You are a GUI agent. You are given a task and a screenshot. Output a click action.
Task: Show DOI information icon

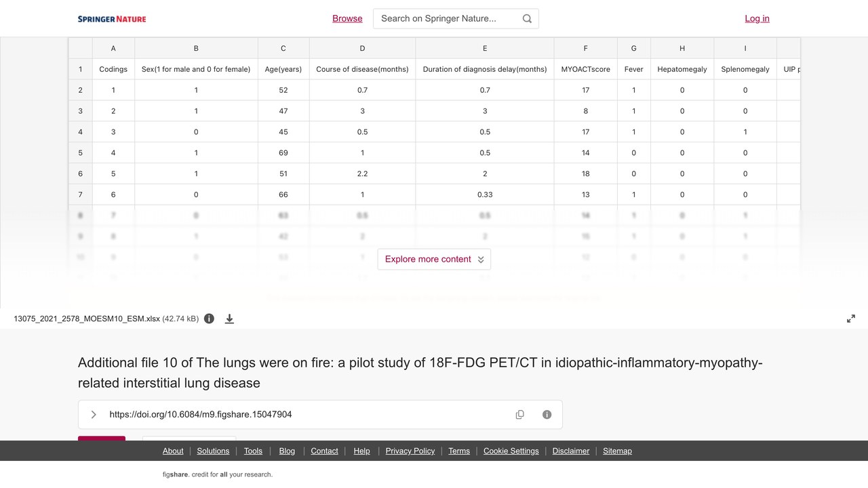tap(547, 415)
